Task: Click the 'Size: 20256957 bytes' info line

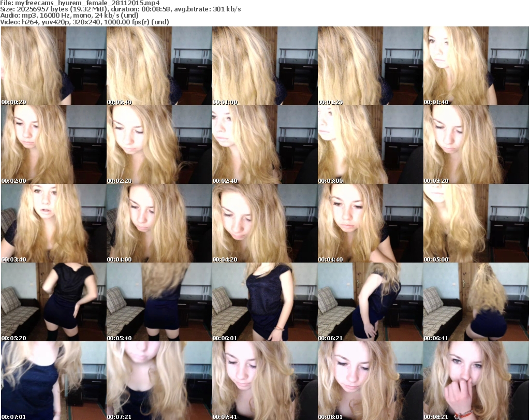Action: (x=121, y=9)
